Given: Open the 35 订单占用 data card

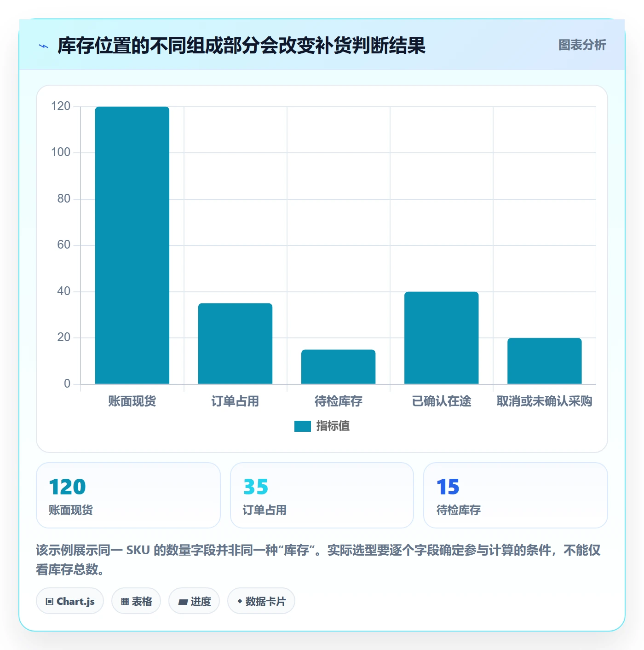Looking at the screenshot, I should coord(322,495).
